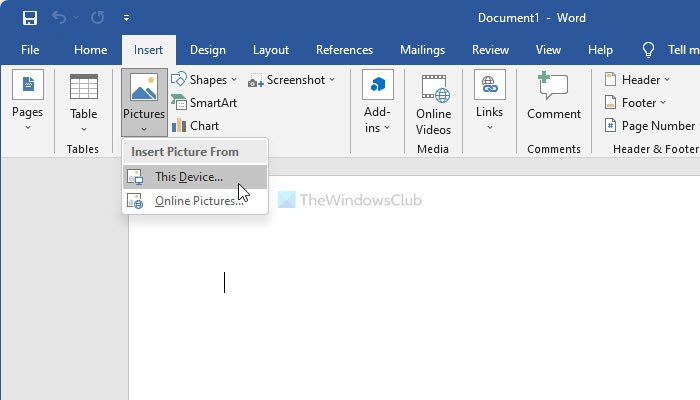The width and height of the screenshot is (700, 400).
Task: Expand the Footer dropdown arrow
Action: coord(663,103)
